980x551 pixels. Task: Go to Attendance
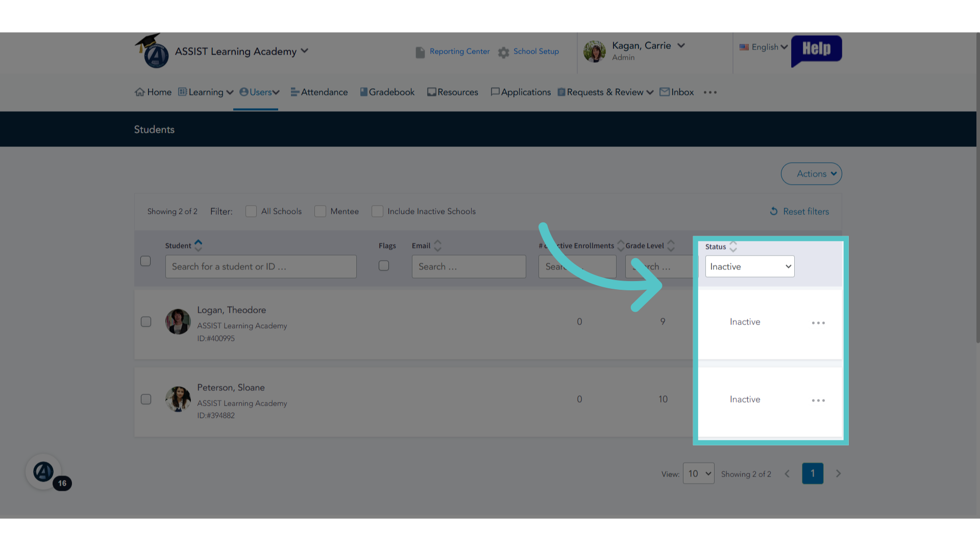[319, 92]
